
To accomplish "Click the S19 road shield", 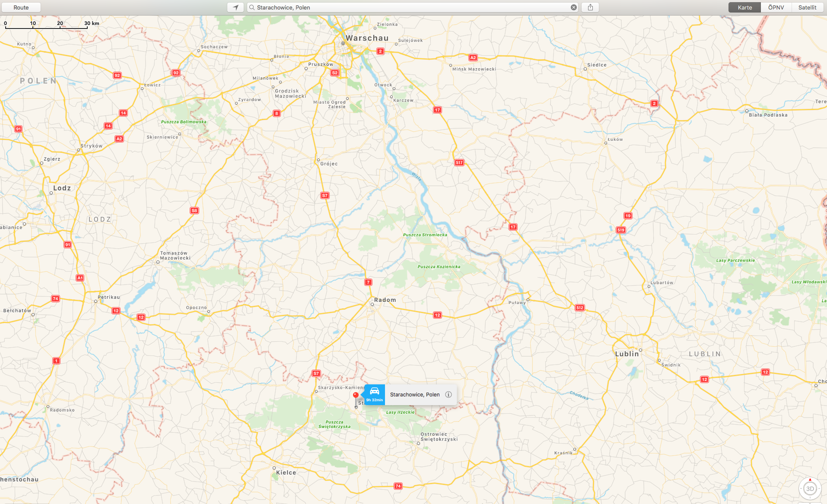I will 620,230.
